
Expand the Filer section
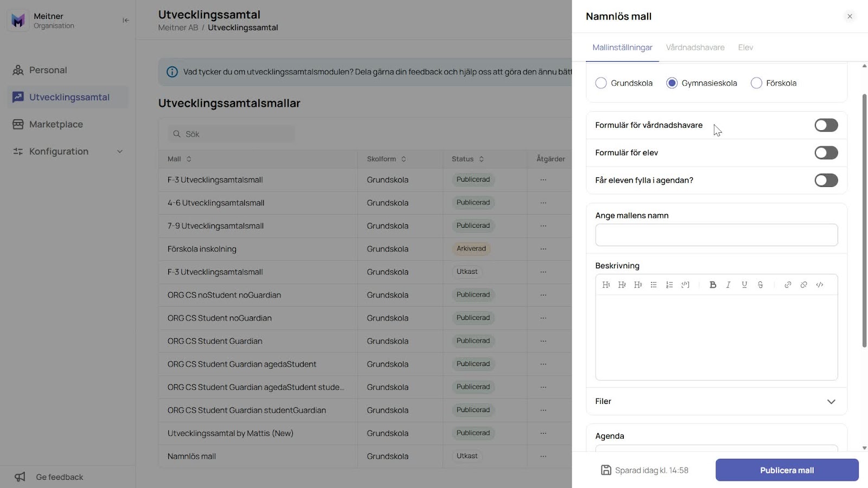(x=717, y=401)
